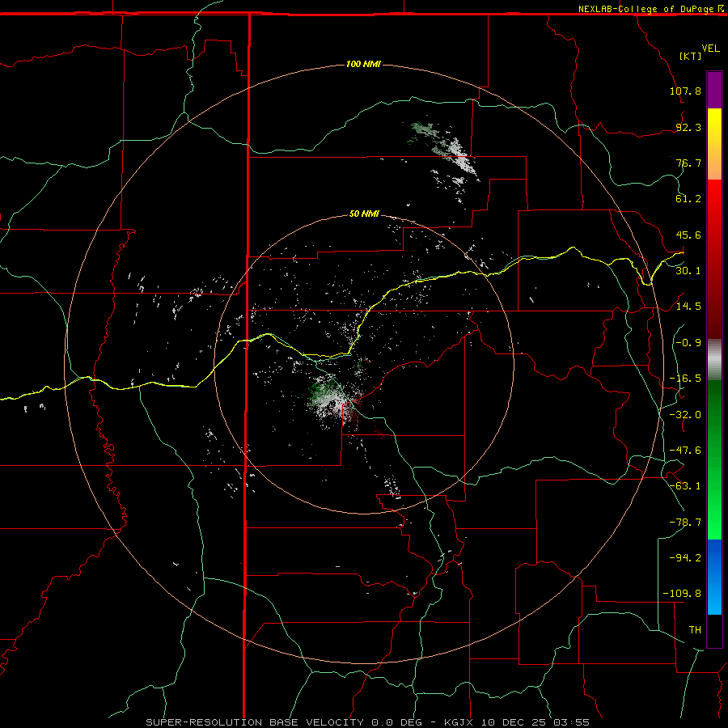Click the -109.8 legend value
This screenshot has height=728, width=728.
click(683, 594)
